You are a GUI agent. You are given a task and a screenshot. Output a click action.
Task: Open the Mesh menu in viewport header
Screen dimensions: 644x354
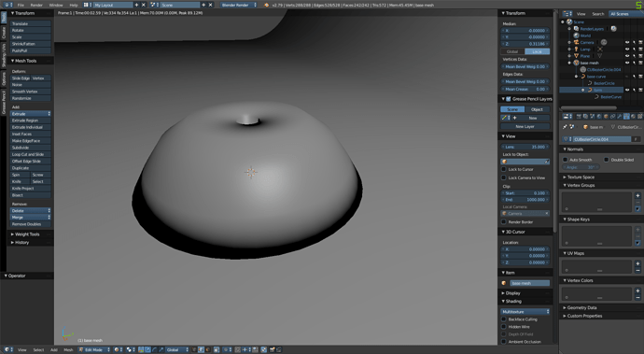[x=68, y=350]
